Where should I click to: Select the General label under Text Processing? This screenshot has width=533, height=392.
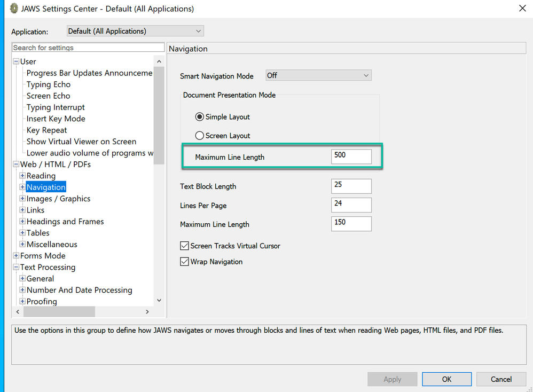click(40, 278)
